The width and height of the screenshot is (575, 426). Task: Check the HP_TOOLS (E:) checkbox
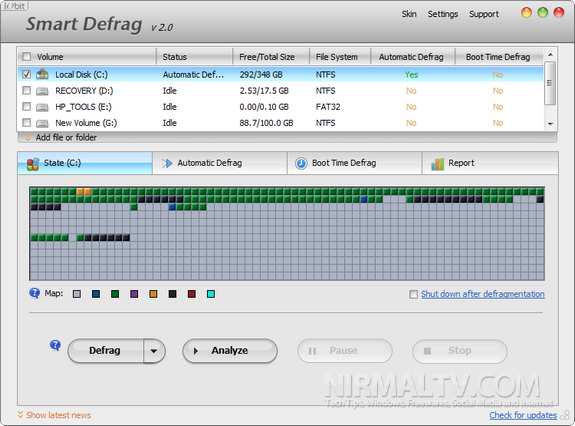26,106
